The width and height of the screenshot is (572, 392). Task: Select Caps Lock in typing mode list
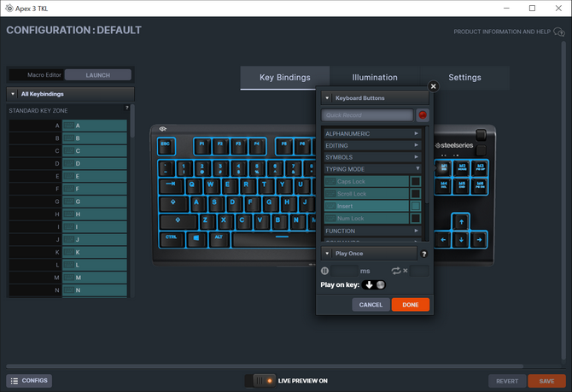tap(366, 181)
